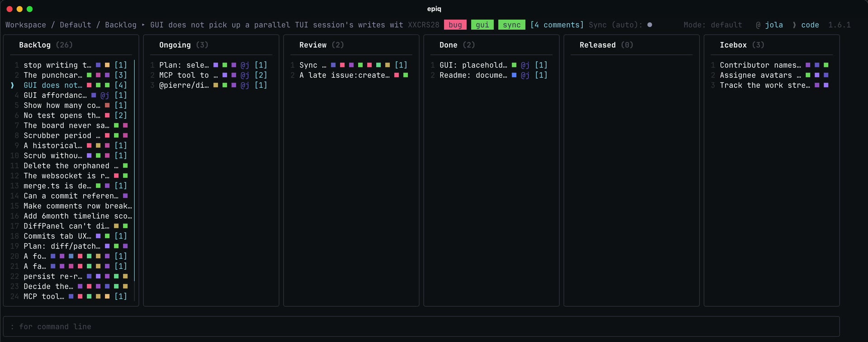Open 'Commits tab UX…' backlog item
This screenshot has height=342, width=868.
click(x=71, y=236)
